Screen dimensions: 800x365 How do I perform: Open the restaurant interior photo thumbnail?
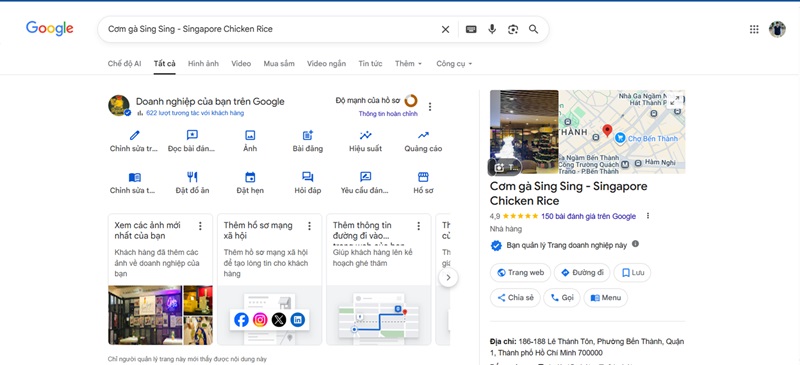tap(524, 132)
